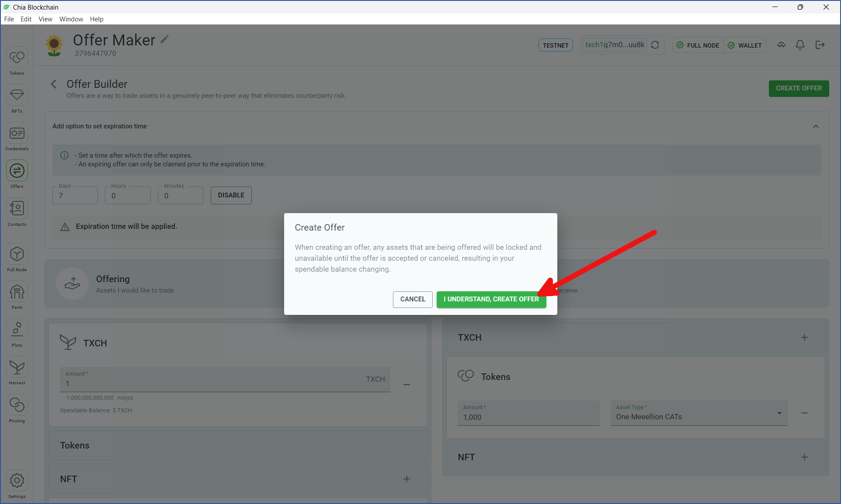
Task: Click the wallet fingerprint 3796447970
Action: point(95,53)
